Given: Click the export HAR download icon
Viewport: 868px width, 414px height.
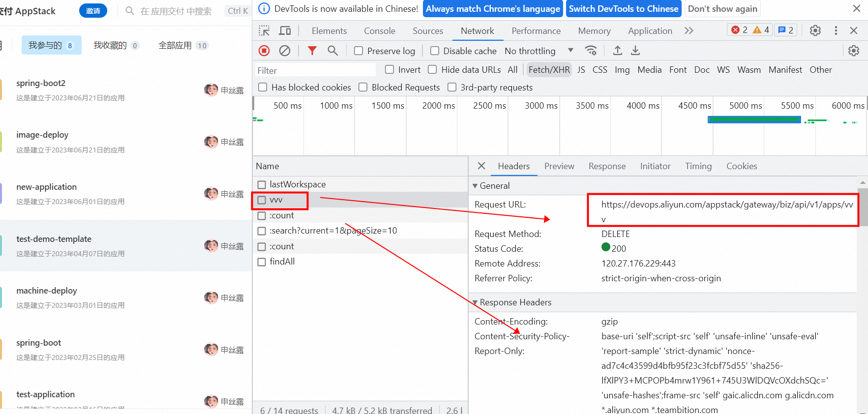Looking at the screenshot, I should click(x=635, y=51).
